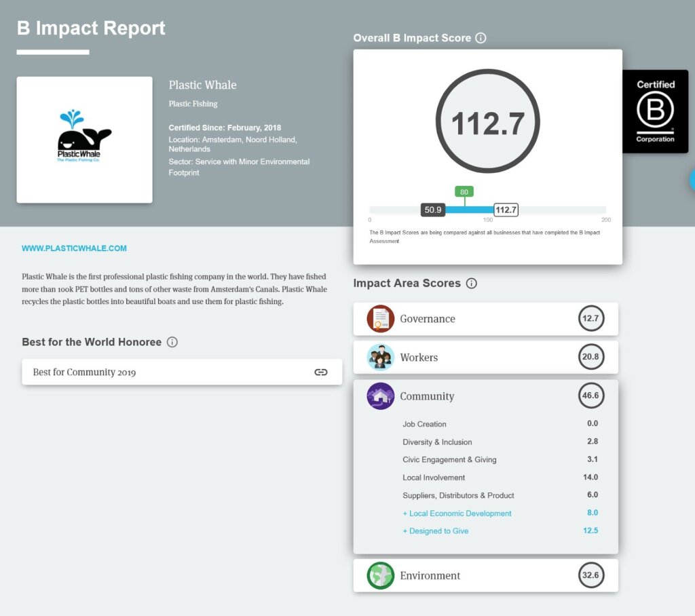
Task: Click the large 112.7 overall score circle
Action: click(x=487, y=121)
